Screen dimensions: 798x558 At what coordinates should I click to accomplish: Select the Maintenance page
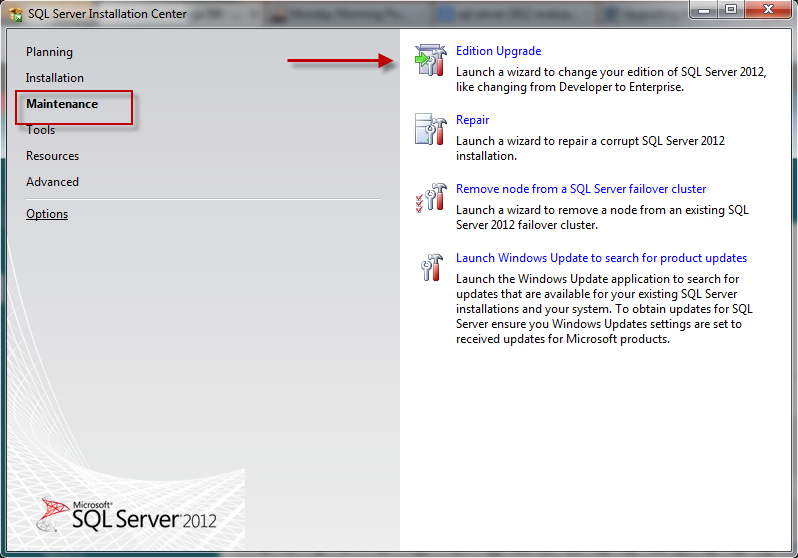click(62, 104)
